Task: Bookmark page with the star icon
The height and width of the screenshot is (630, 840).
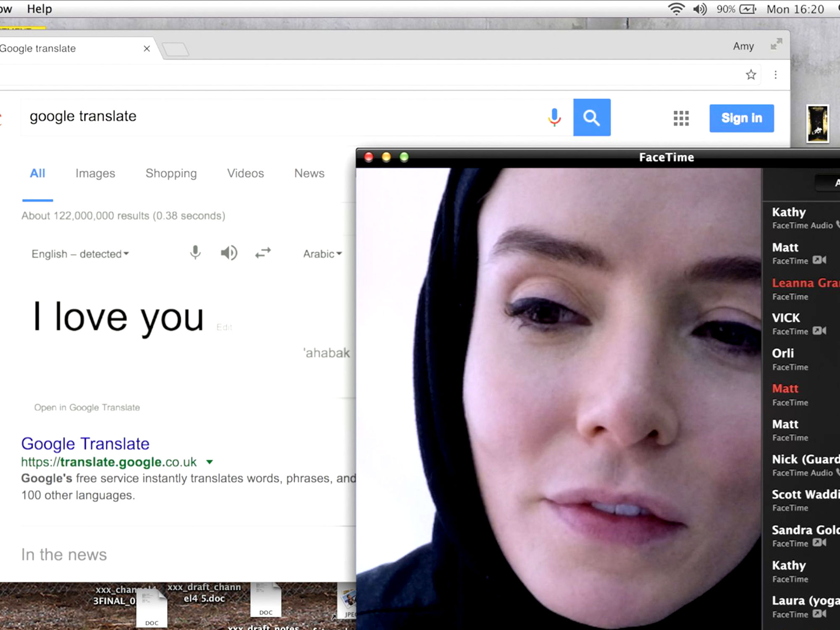Action: click(x=751, y=75)
